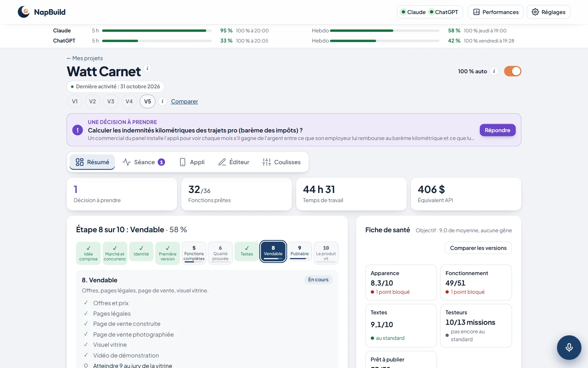Screen dimensions: 588x368
Task: Click the Éditeur pencil icon
Action: coord(222,162)
